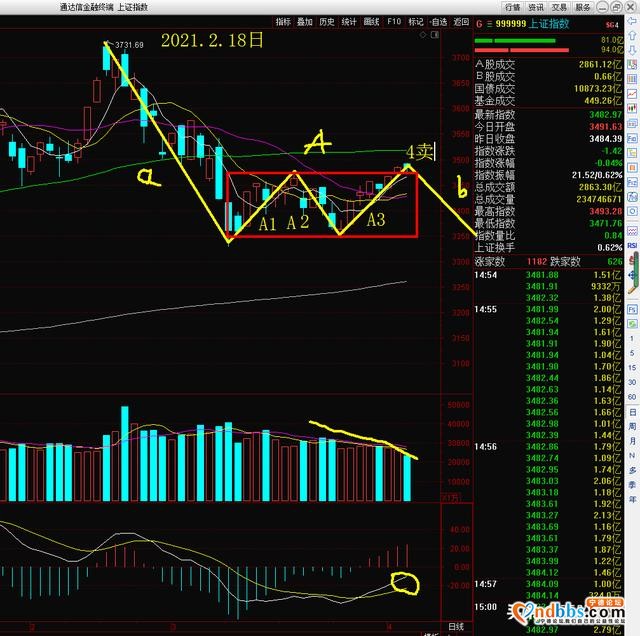
Task: Open the 指标 (Indicators) toolbar item
Action: click(283, 20)
